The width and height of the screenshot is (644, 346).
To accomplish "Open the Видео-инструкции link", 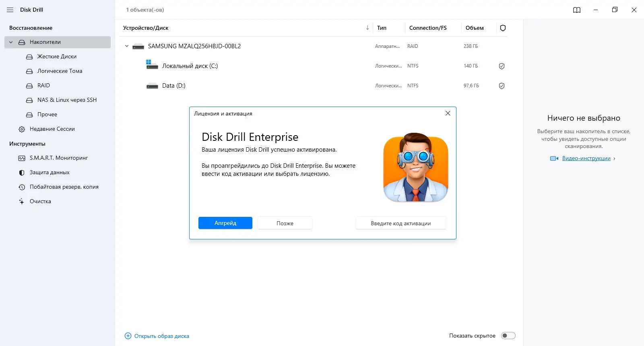I will pyautogui.click(x=586, y=159).
